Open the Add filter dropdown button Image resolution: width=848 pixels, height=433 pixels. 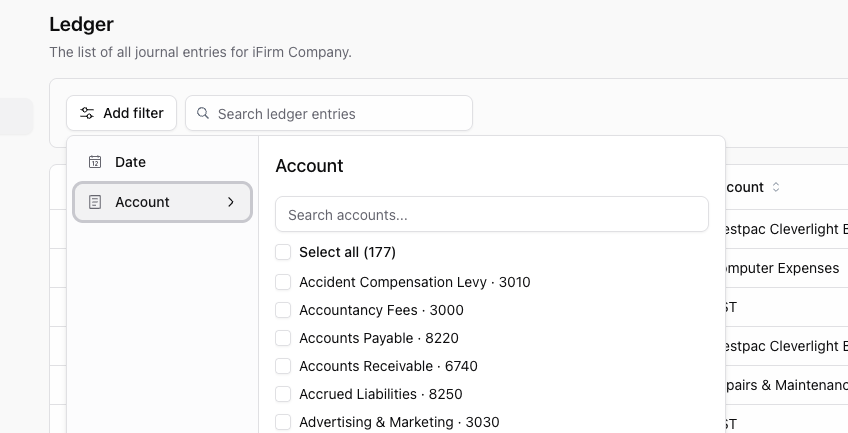[122, 113]
